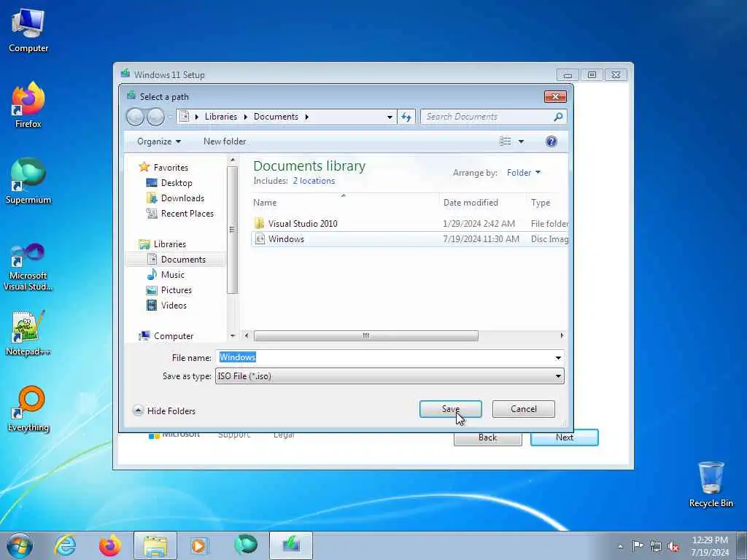
Task: Select Desktop under Favorites
Action: point(177,183)
